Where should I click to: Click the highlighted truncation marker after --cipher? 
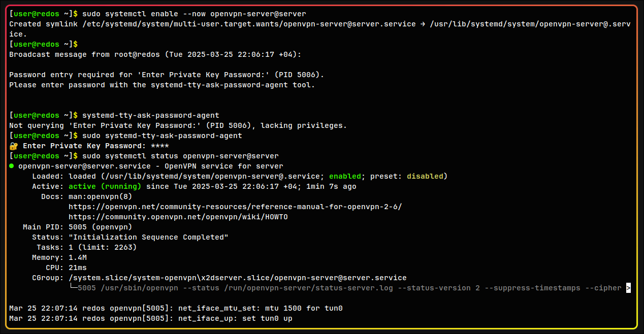tap(628, 288)
